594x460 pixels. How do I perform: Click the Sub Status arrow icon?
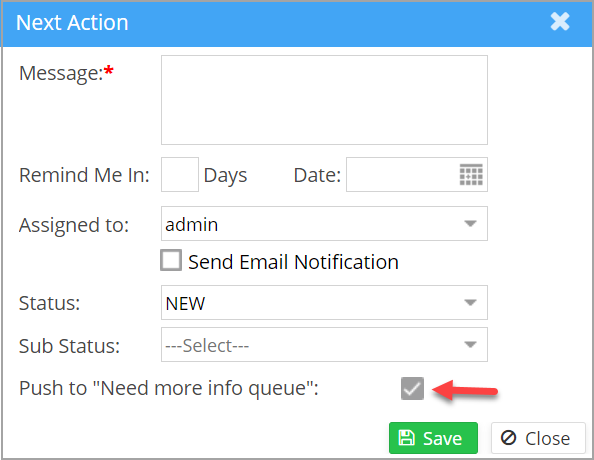[470, 344]
